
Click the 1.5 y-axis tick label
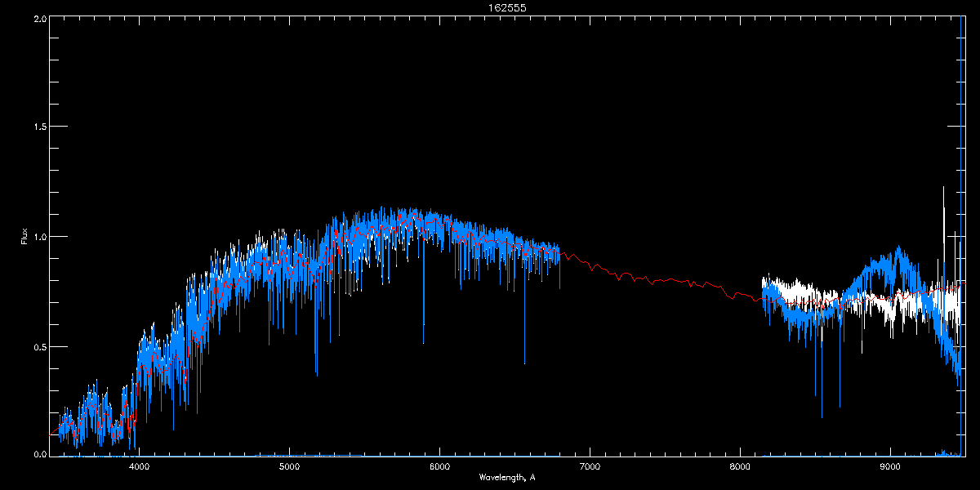39,127
